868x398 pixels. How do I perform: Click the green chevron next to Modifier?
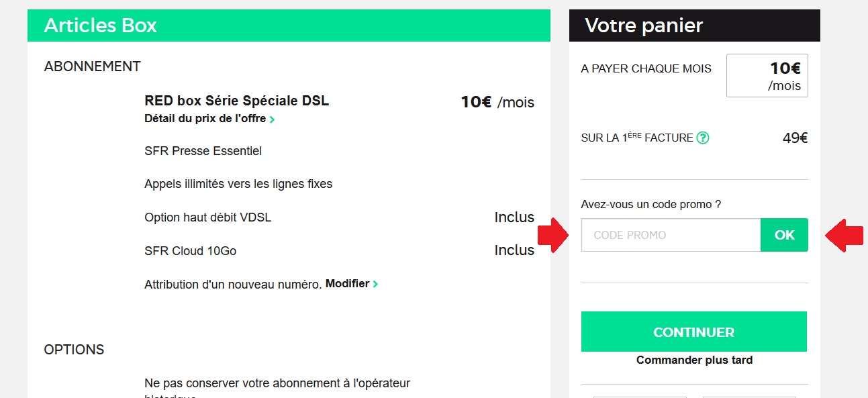click(x=375, y=284)
